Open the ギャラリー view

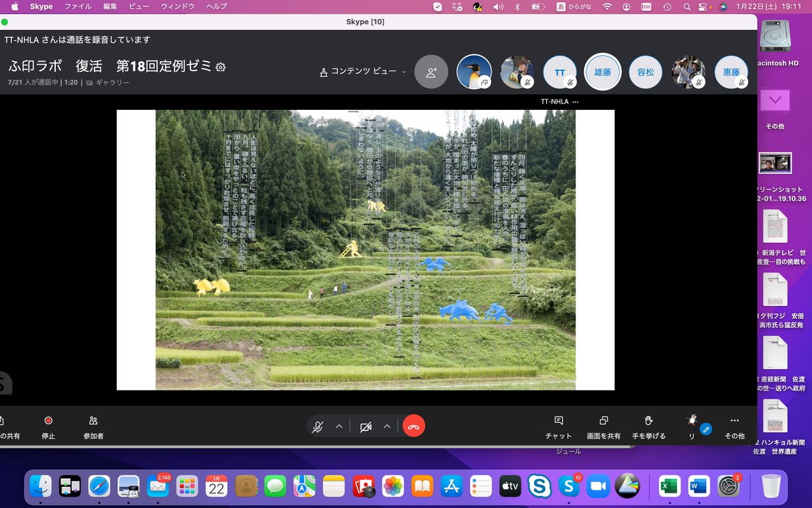coord(108,83)
